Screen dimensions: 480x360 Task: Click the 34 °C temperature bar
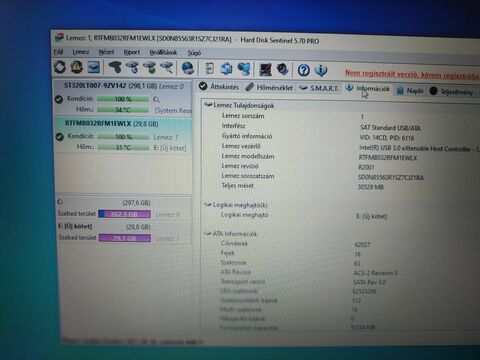pos(123,110)
